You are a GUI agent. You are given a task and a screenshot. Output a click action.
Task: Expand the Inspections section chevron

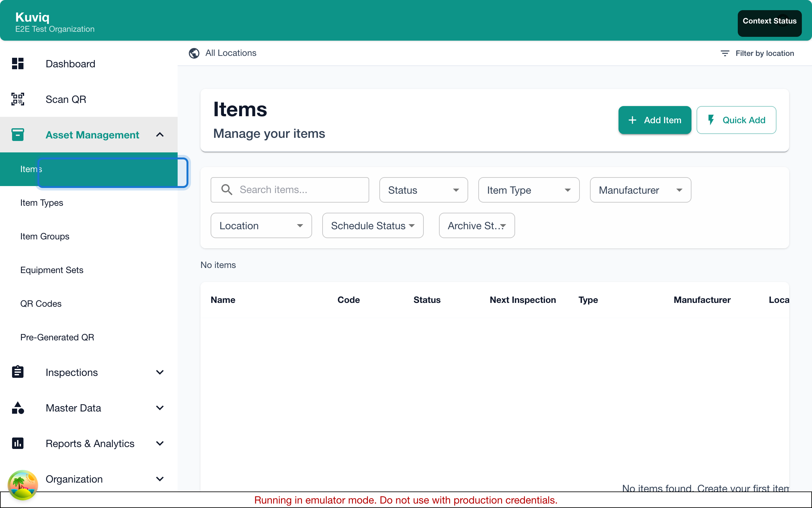click(160, 372)
